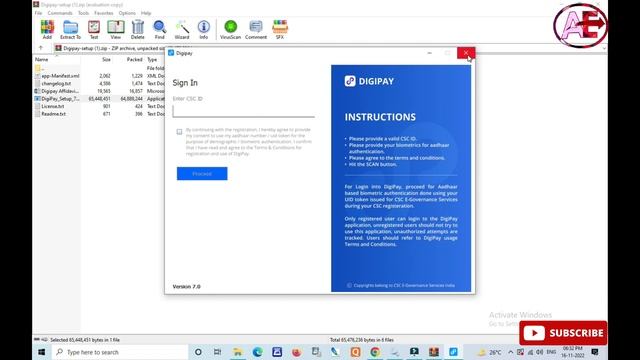Viewport: 640px width, 360px height.
Task: Open the Options menu
Action: pyautogui.click(x=127, y=13)
